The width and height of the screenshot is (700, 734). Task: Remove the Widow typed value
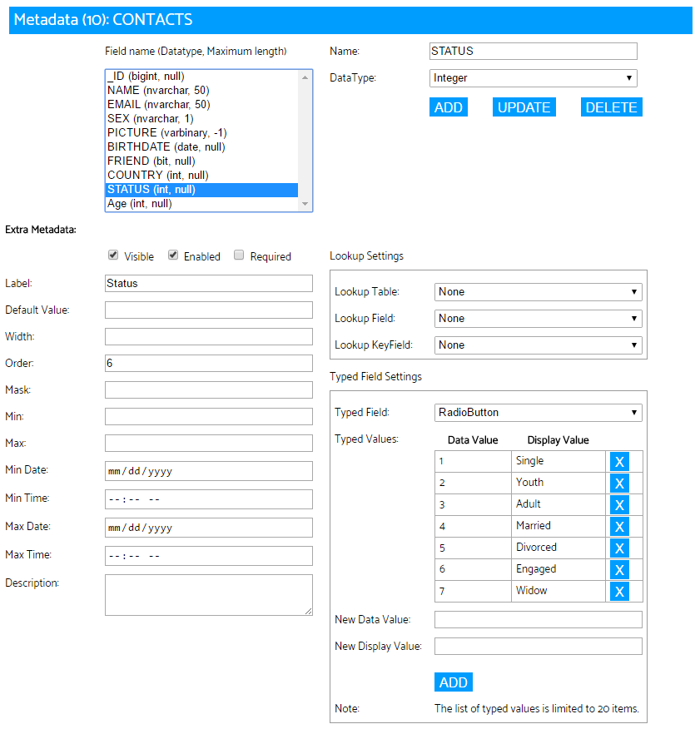click(x=619, y=591)
